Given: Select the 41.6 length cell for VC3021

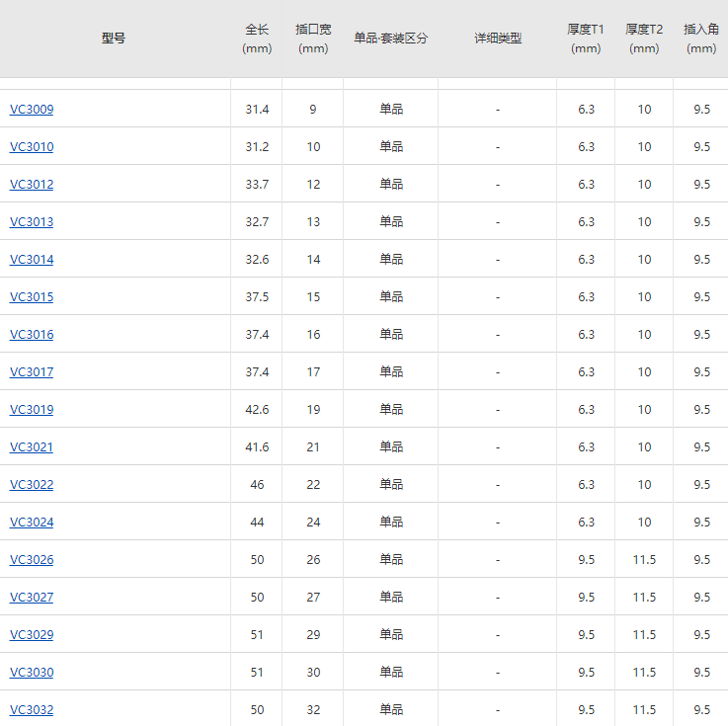Looking at the screenshot, I should point(257,448).
